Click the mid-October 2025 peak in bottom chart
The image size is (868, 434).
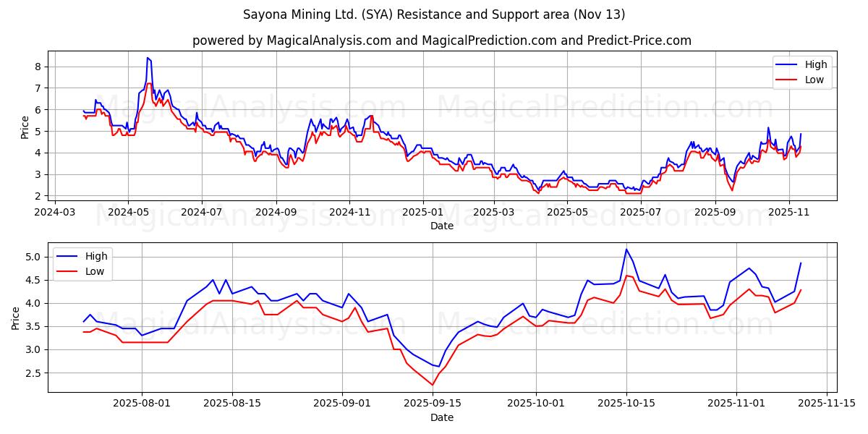click(626, 250)
